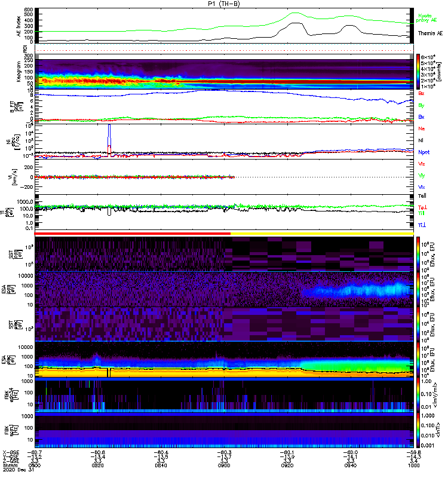Click the B_FIT GSE [nT] axis label

[x=17, y=106]
